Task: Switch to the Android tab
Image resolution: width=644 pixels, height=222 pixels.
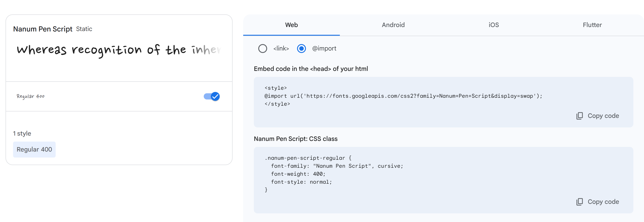Action: coord(393,25)
